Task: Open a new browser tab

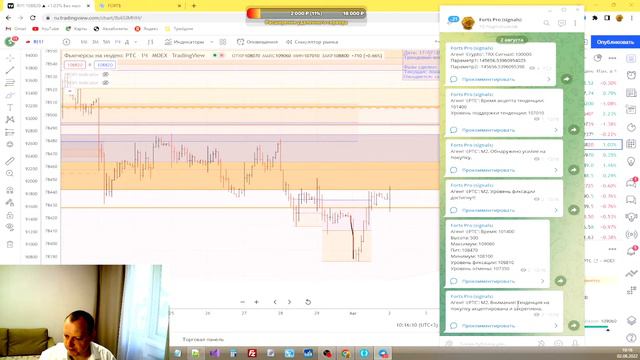Action: coord(194,6)
